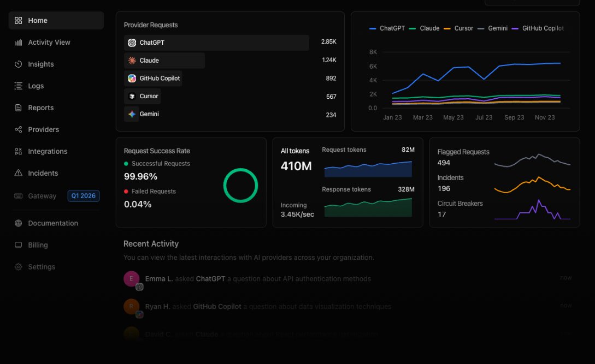Click the Response tokens green area chart

[x=368, y=207]
